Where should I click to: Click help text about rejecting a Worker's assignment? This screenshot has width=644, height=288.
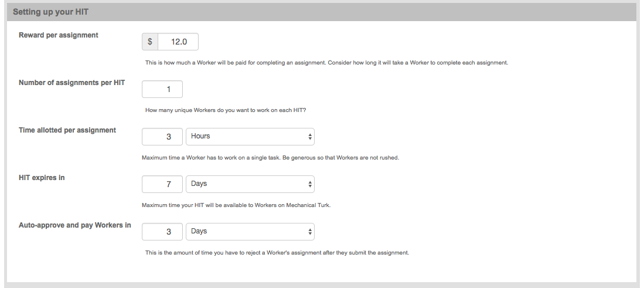pyautogui.click(x=277, y=253)
